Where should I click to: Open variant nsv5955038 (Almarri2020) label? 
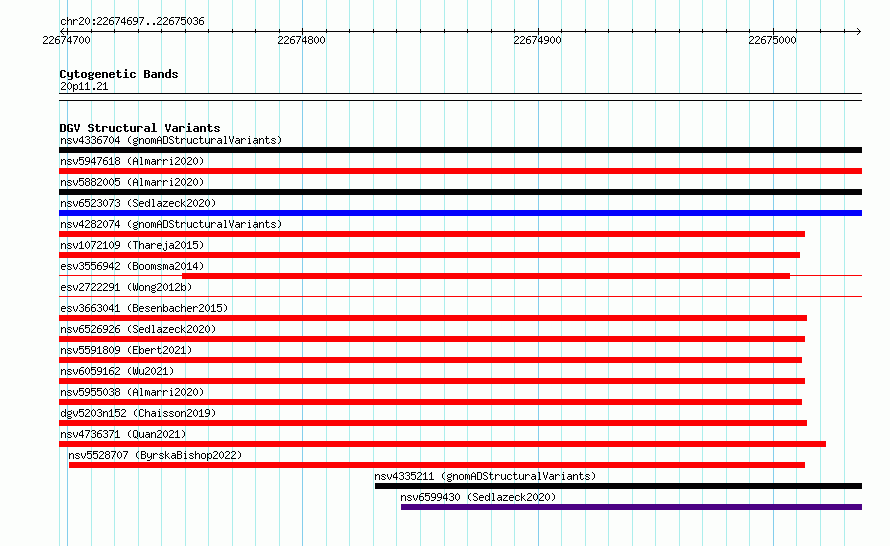[132, 392]
